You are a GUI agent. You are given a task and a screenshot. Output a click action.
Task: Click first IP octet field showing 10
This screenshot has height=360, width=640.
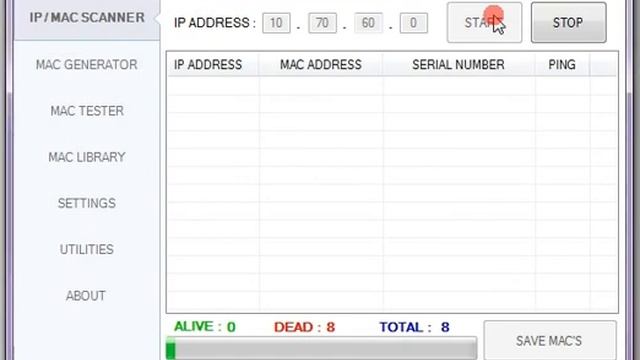(276, 23)
